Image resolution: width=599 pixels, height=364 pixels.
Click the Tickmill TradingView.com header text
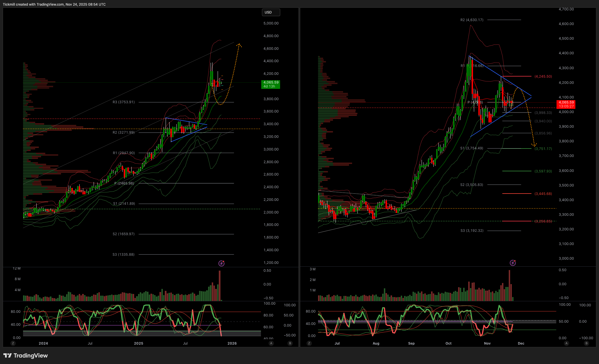pos(54,4)
